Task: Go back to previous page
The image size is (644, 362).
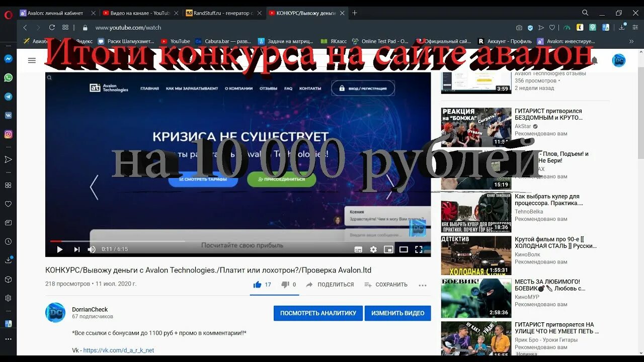Action: click(x=25, y=28)
